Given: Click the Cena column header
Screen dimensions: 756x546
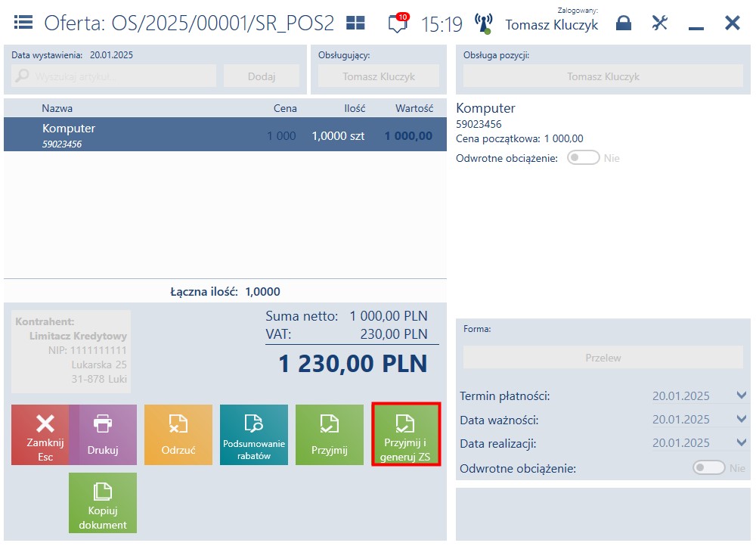Looking at the screenshot, I should (285, 108).
